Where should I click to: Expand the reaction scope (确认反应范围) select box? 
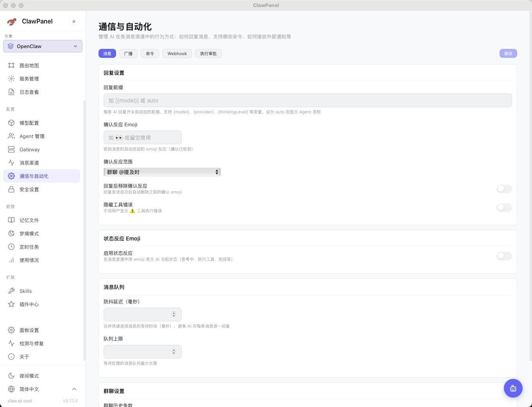[162, 172]
